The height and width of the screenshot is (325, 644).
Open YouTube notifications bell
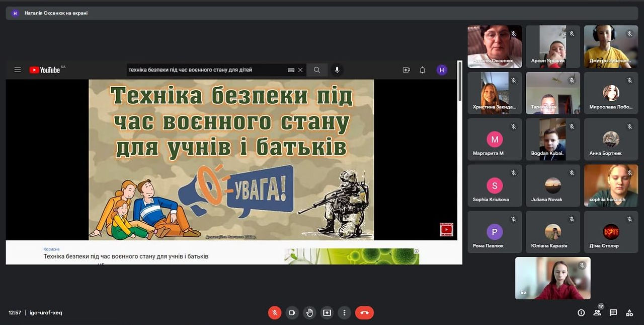(x=423, y=70)
